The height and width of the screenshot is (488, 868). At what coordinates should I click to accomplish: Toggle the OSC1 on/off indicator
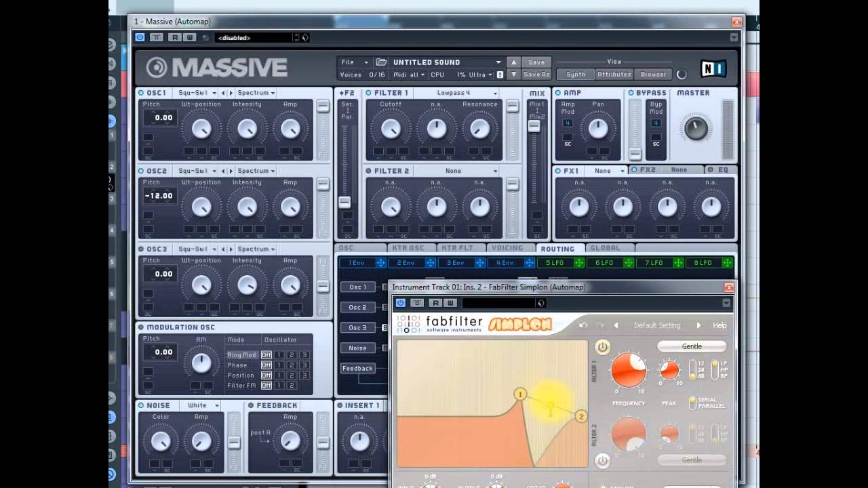point(141,93)
